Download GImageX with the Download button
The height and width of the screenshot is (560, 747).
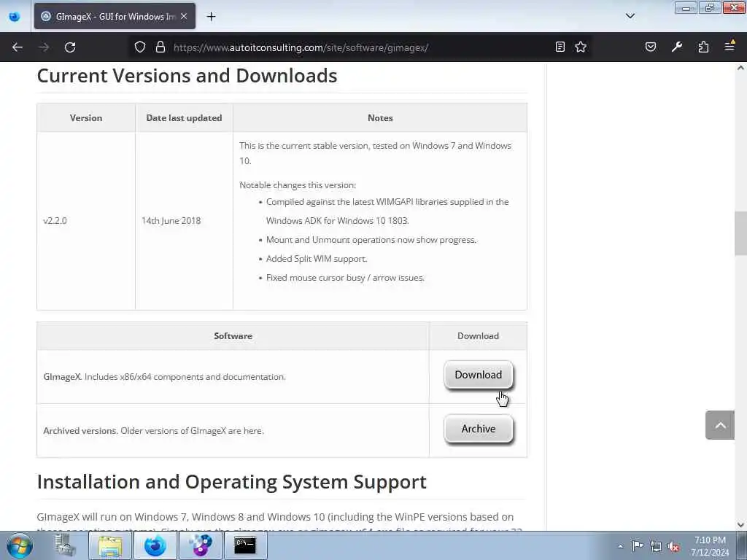pos(479,376)
